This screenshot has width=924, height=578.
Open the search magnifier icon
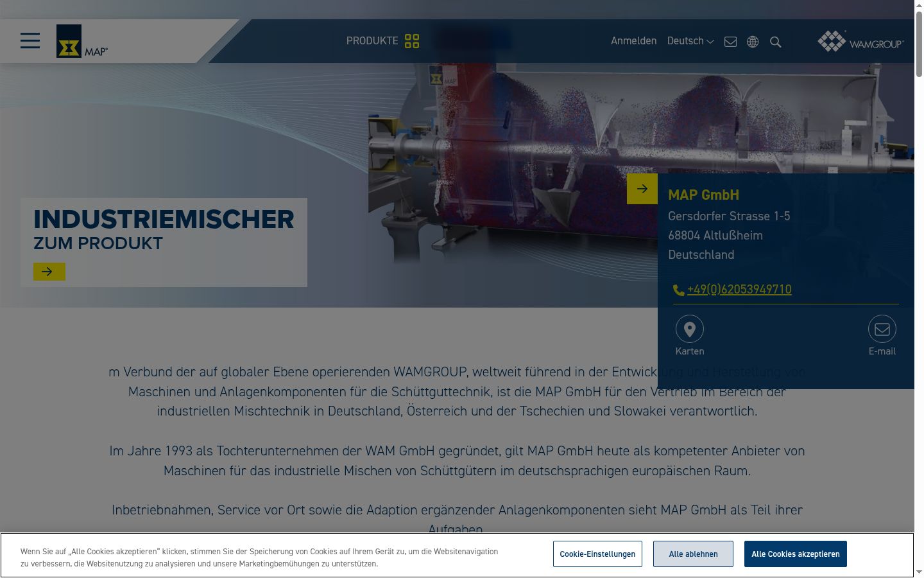[775, 42]
